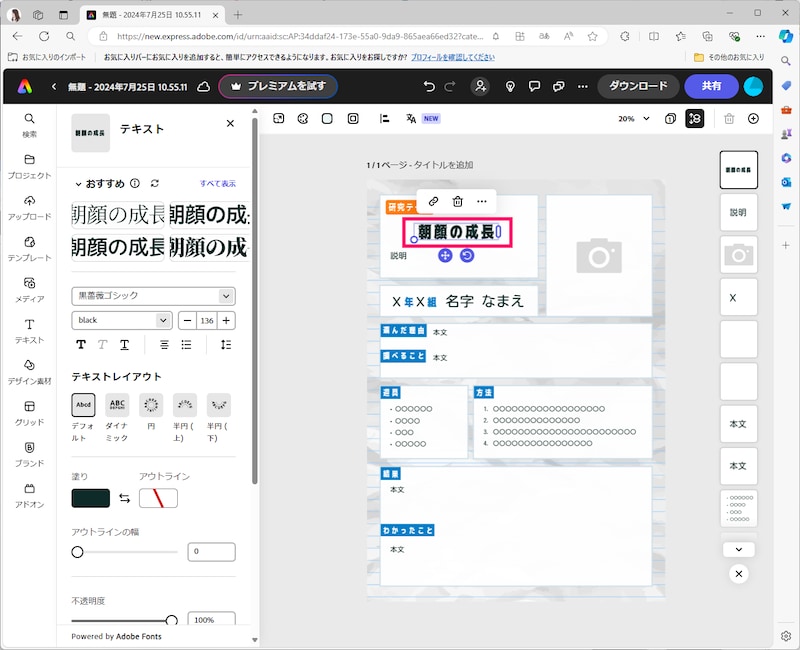
Task: Open the 黒薔薇ゴシック font dropdown
Action: (x=153, y=296)
